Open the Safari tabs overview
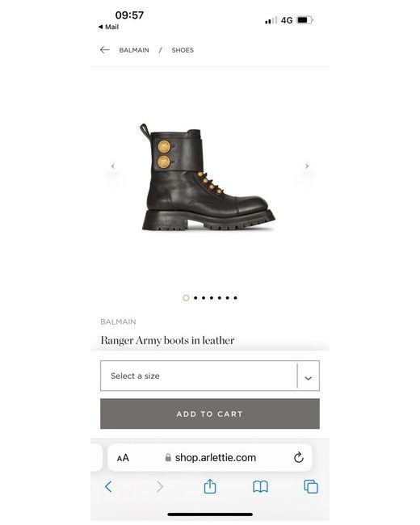The height and width of the screenshot is (525, 420). 311,486
